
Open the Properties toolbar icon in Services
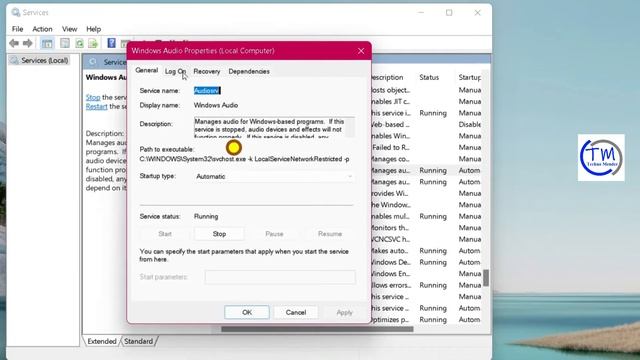point(65,43)
